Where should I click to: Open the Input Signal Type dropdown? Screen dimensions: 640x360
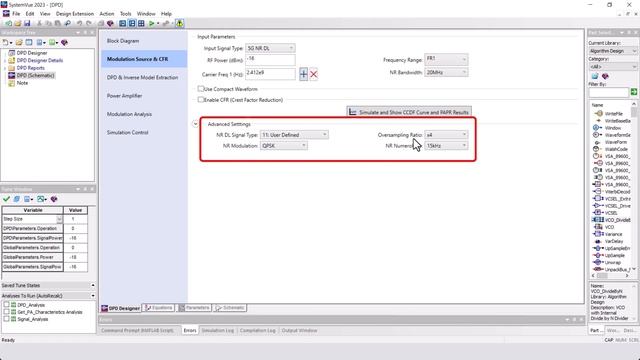click(270, 48)
